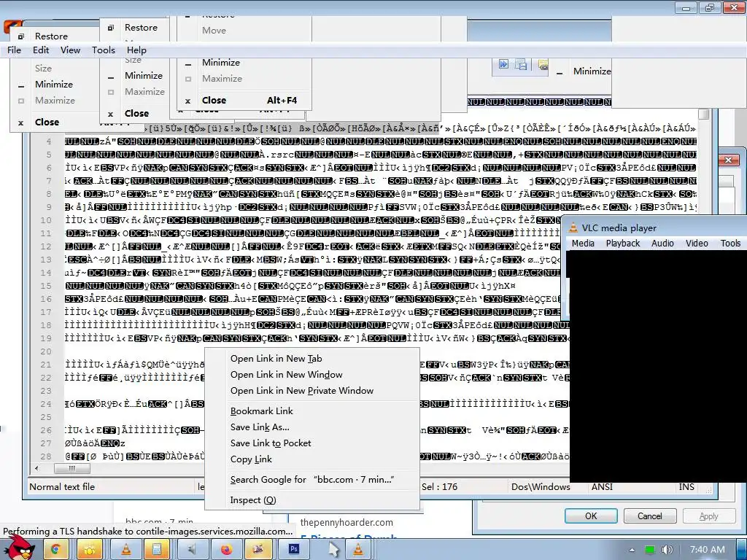The image size is (747, 560).
Task: Click the OK button in dialog
Action: [591, 516]
